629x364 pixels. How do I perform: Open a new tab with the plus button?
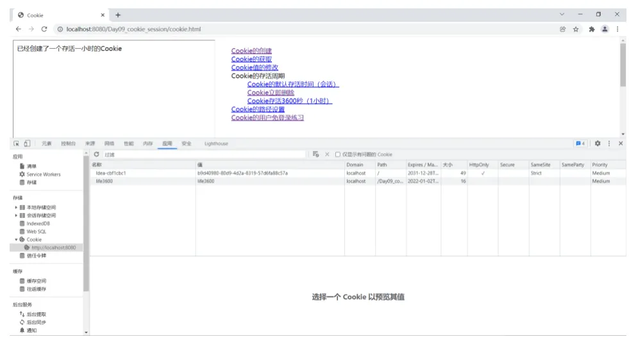[x=118, y=15]
